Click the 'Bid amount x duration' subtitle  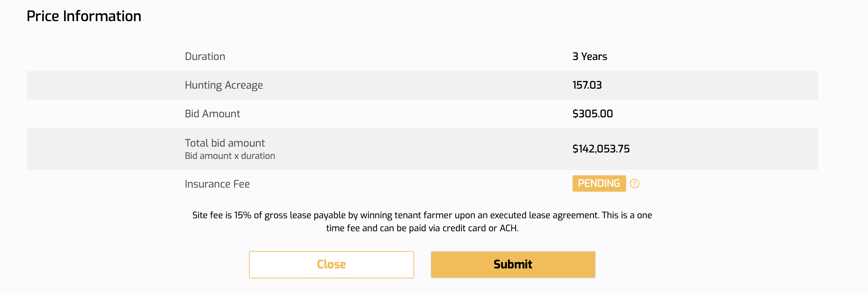[230, 156]
